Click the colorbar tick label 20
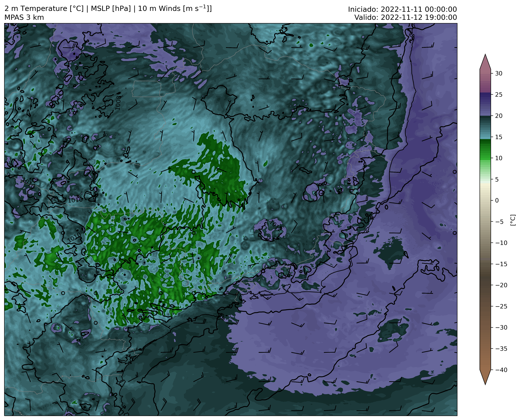520x420 pixels. coord(498,116)
